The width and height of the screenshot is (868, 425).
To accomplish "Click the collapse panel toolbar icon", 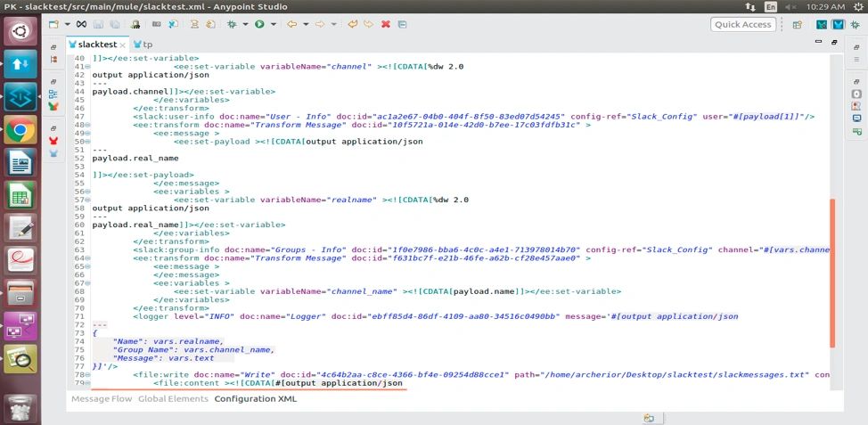I will (402, 24).
